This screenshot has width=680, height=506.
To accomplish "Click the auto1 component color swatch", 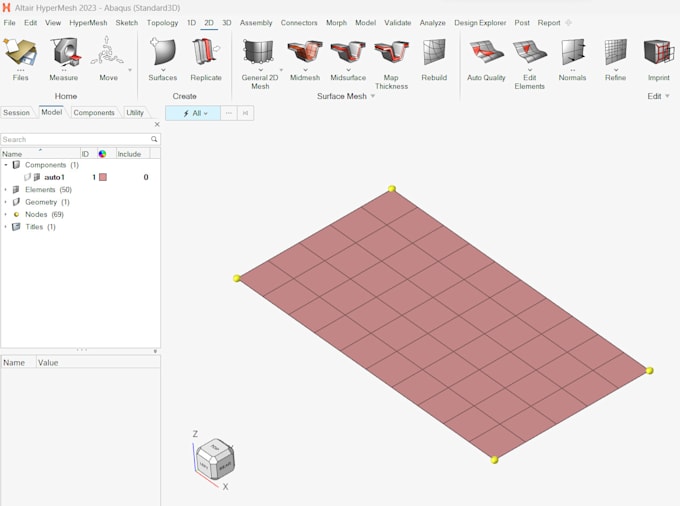I will tap(102, 177).
